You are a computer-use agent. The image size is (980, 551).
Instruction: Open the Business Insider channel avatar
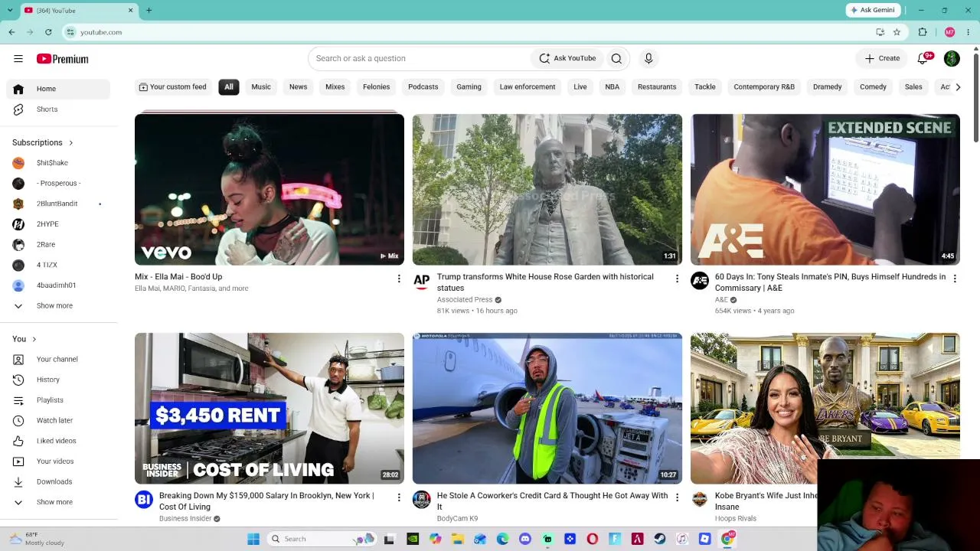(144, 500)
